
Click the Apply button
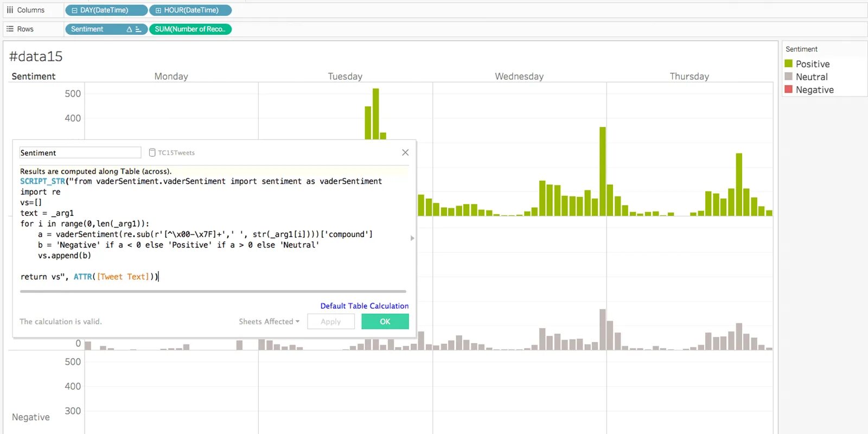pyautogui.click(x=331, y=322)
